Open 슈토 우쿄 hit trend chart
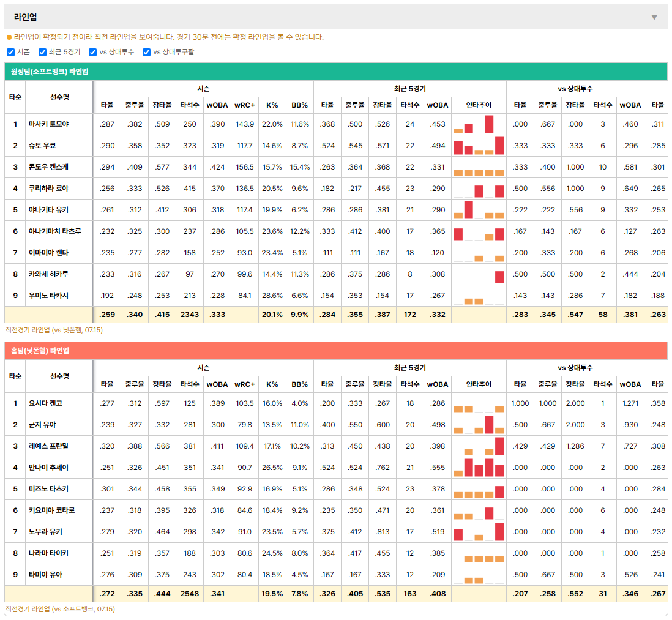The width and height of the screenshot is (672, 620). pos(479,146)
